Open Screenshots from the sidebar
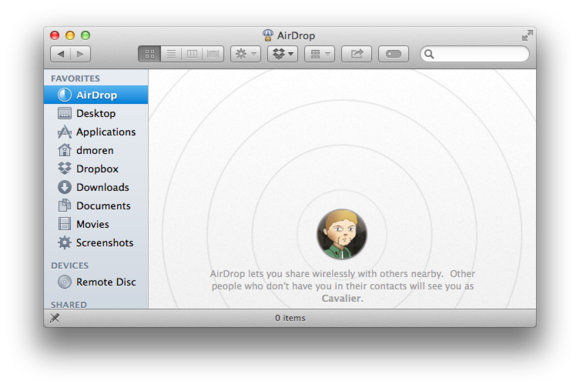580x388 pixels. coord(96,243)
